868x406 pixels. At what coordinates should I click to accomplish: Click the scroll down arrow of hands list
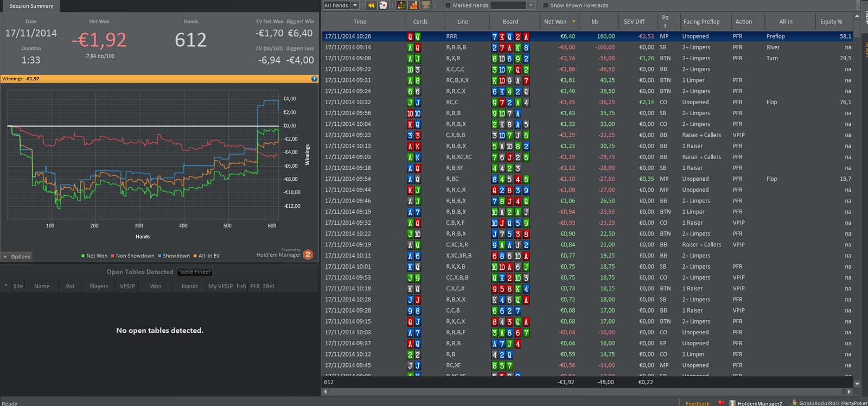(857, 383)
